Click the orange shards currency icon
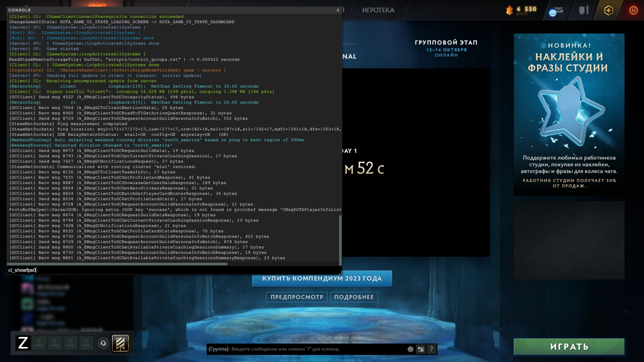The width and height of the screenshot is (644, 362). pos(509,10)
